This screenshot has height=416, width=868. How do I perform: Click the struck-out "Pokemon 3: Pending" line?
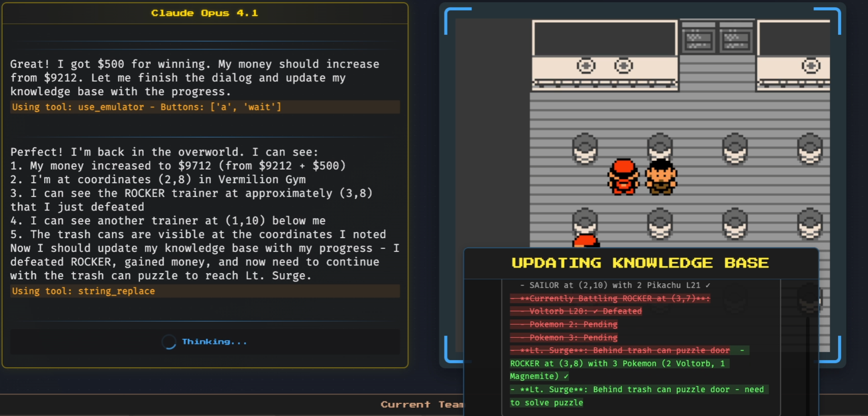tap(564, 337)
